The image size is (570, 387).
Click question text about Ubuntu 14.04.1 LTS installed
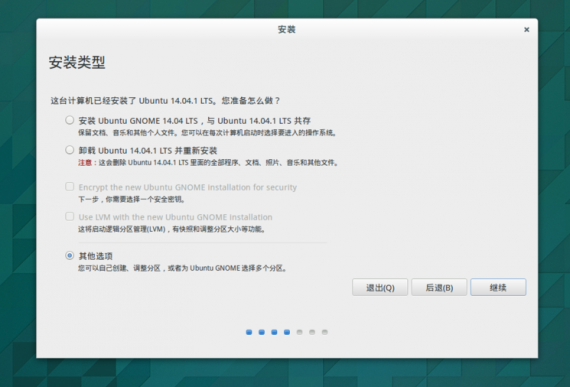coord(165,101)
